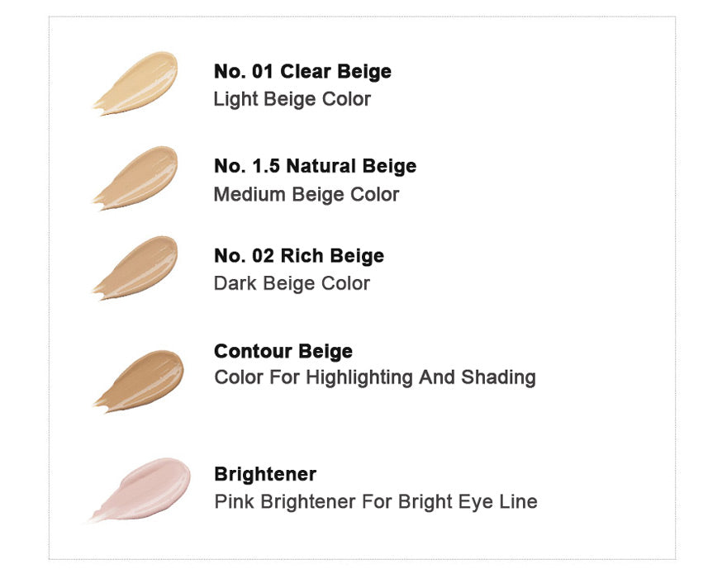Image resolution: width=727 pixels, height=588 pixels.
Task: Select the "Light Beige Color" description
Action: pos(292,99)
